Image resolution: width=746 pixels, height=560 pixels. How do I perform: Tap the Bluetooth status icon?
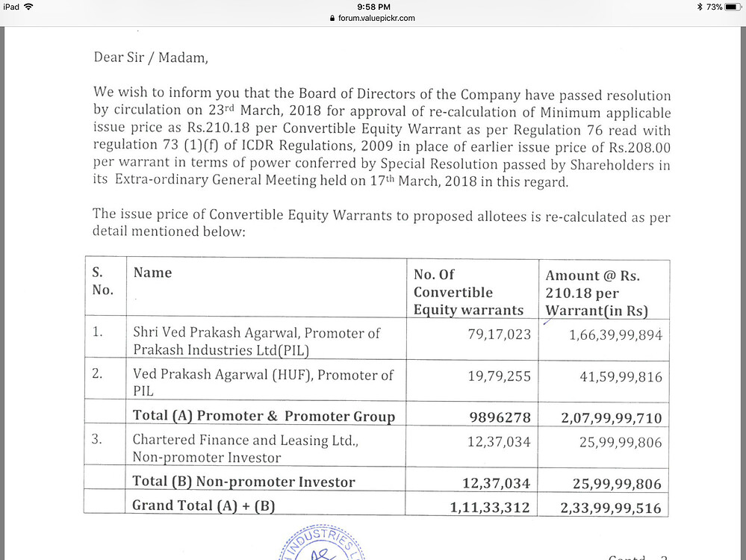click(x=700, y=7)
